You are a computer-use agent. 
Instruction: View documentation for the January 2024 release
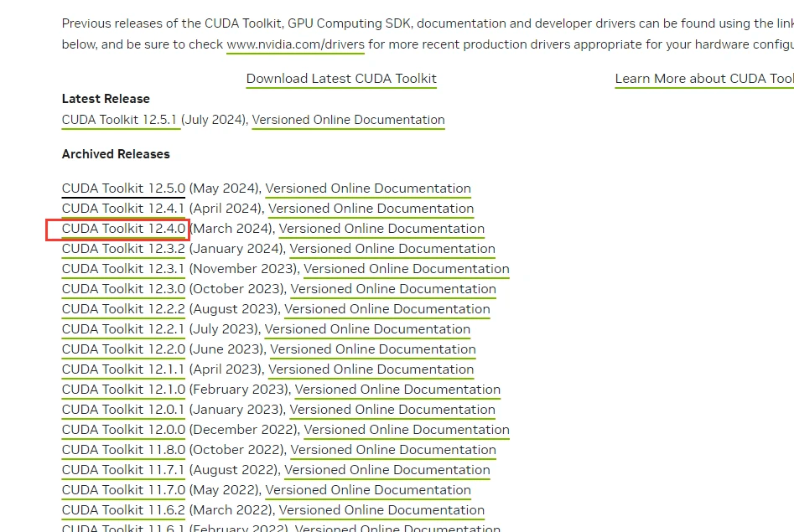pyautogui.click(x=392, y=249)
